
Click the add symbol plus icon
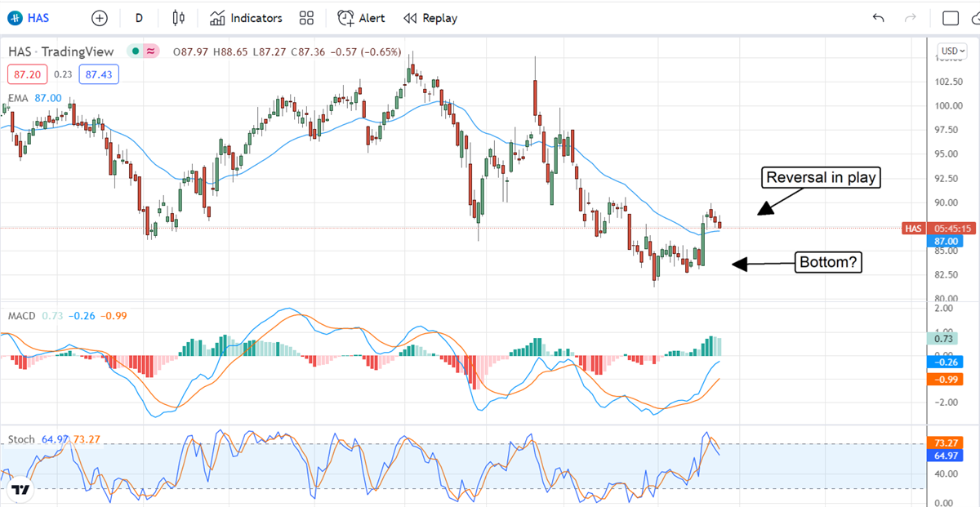point(99,18)
